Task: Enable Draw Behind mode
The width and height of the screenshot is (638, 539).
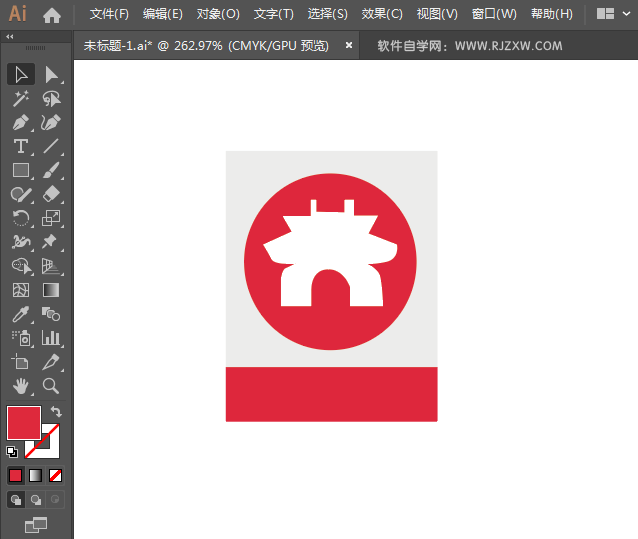Action: [36, 500]
